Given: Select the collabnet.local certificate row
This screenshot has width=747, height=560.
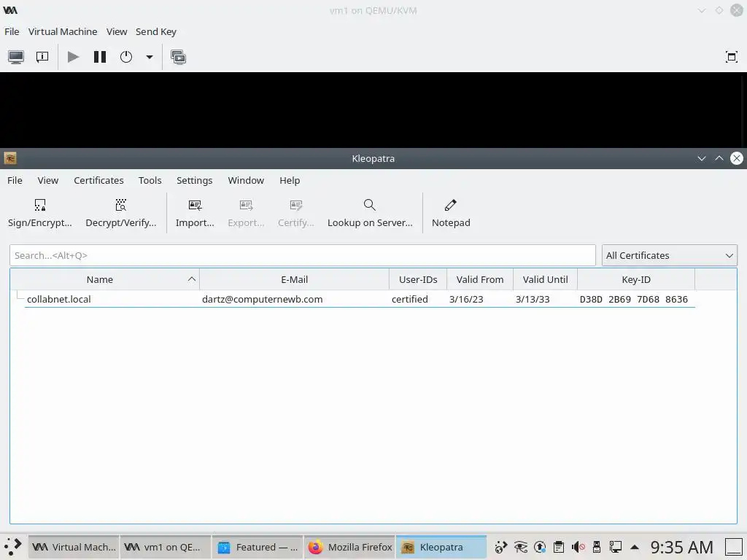Looking at the screenshot, I should pos(360,299).
